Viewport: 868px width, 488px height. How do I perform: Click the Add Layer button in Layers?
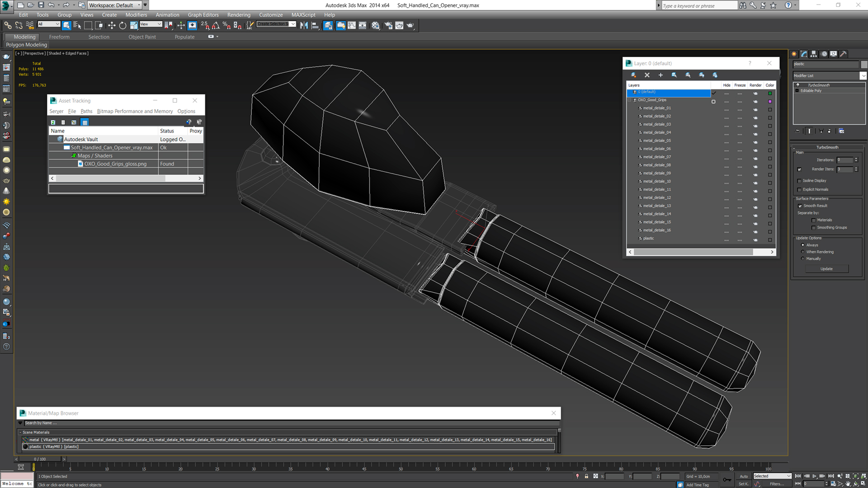[661, 75]
